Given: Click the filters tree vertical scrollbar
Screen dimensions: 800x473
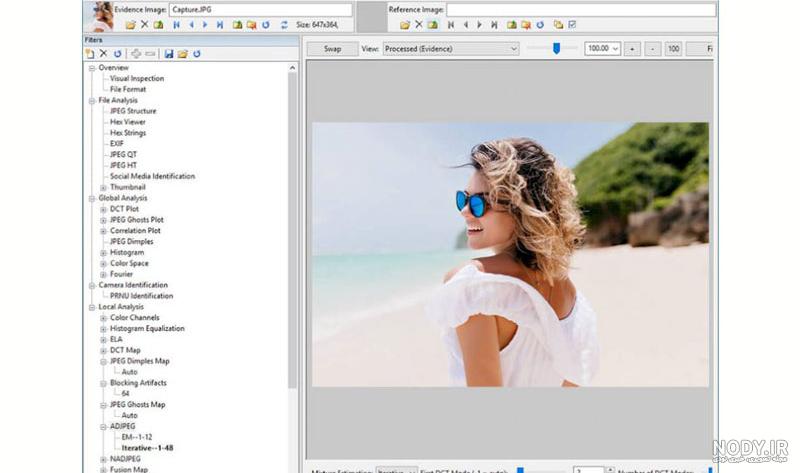Looking at the screenshot, I should click(x=292, y=230).
